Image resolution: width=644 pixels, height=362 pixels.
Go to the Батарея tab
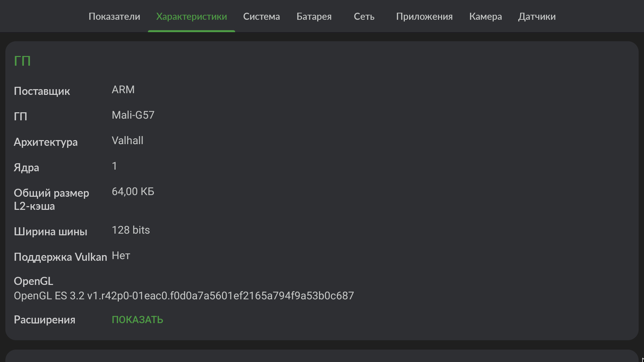(314, 16)
